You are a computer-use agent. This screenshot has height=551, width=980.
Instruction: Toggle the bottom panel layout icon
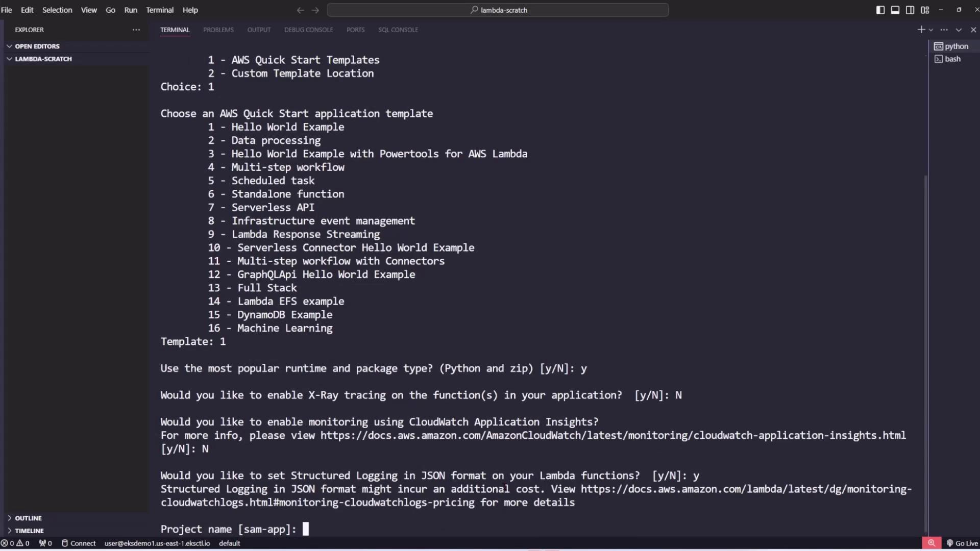[x=895, y=10]
